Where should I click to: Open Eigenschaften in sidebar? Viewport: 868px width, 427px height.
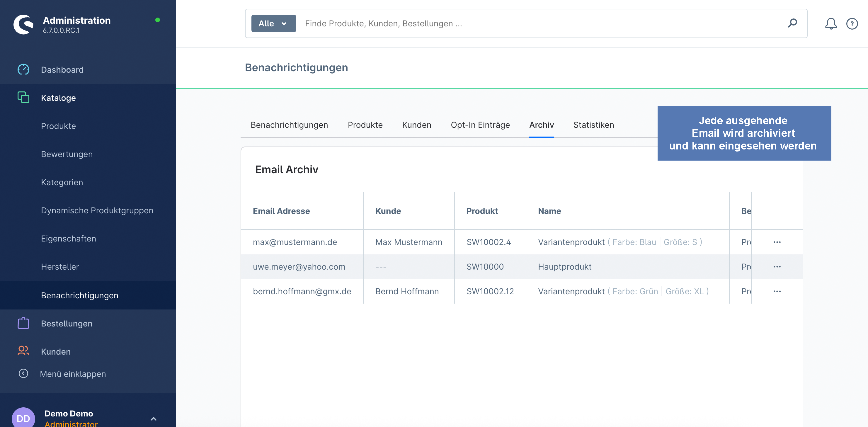[x=68, y=239]
